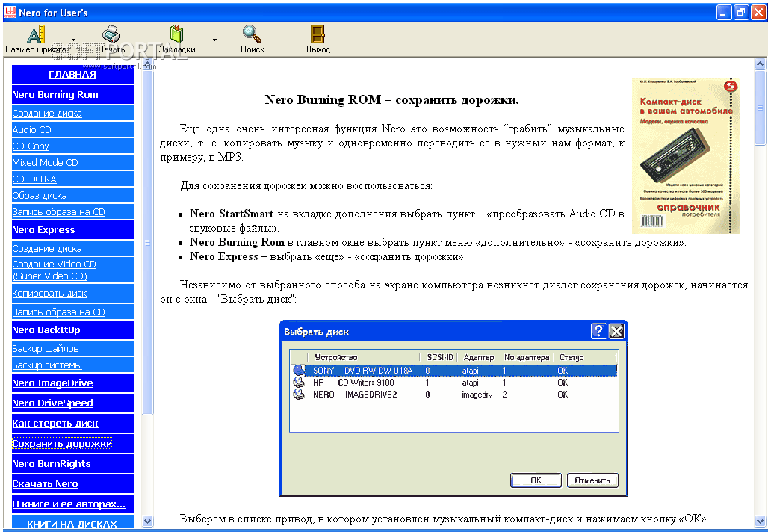Open the Образ диска link
Image resolution: width=771 pixels, height=532 pixels.
pyautogui.click(x=40, y=196)
